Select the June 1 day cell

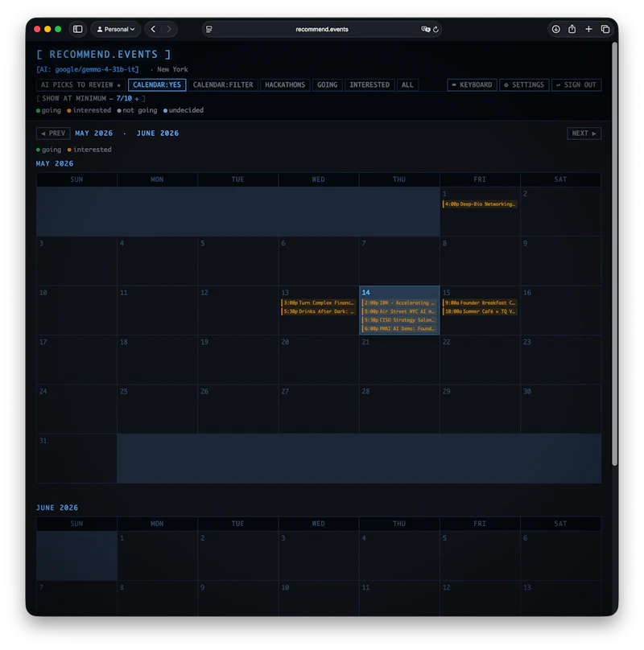tap(157, 556)
